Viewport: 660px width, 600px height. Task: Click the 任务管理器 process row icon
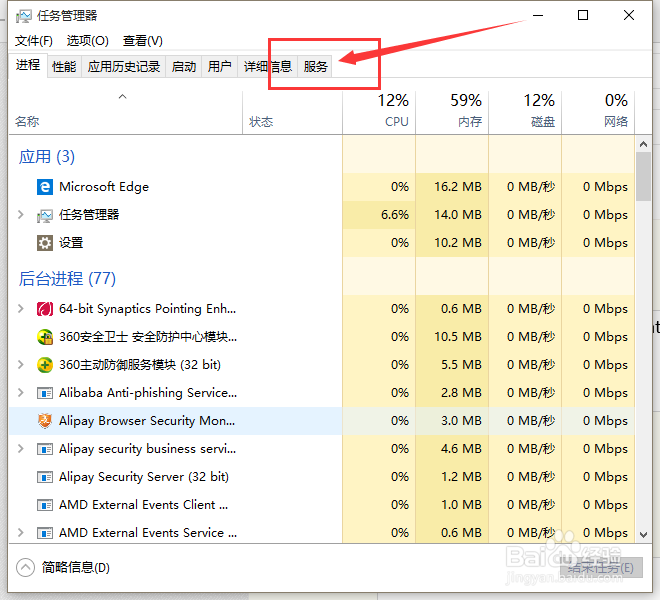coord(45,215)
